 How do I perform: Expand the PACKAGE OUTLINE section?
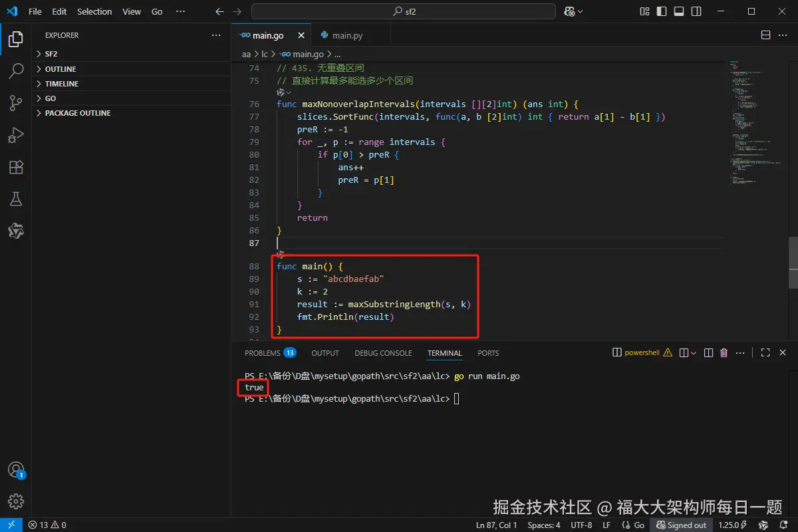(131, 113)
